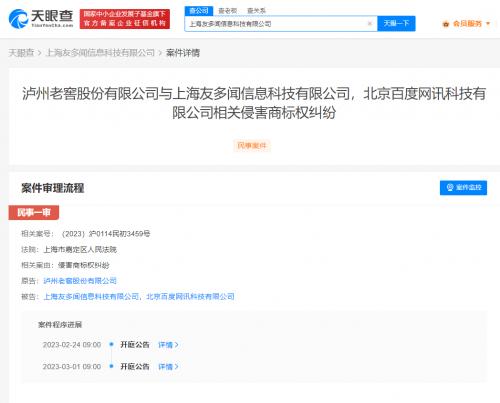Expand 详情 for the 2023-02-24 hearing notice
This screenshot has height=403, width=500.
click(x=168, y=345)
